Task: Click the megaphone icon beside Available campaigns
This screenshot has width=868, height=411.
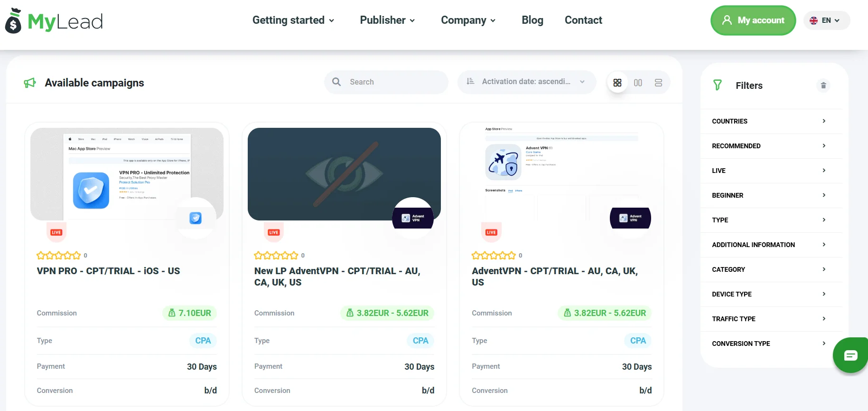Action: (x=30, y=83)
